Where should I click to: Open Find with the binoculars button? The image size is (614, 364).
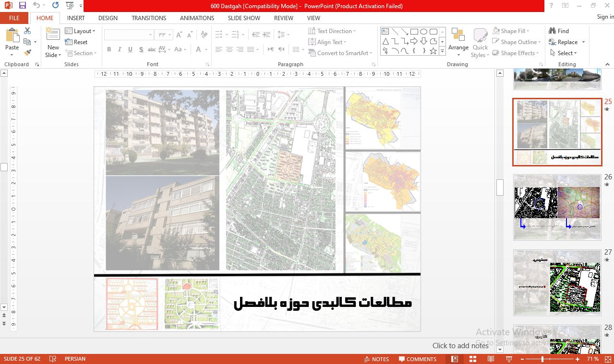[559, 31]
